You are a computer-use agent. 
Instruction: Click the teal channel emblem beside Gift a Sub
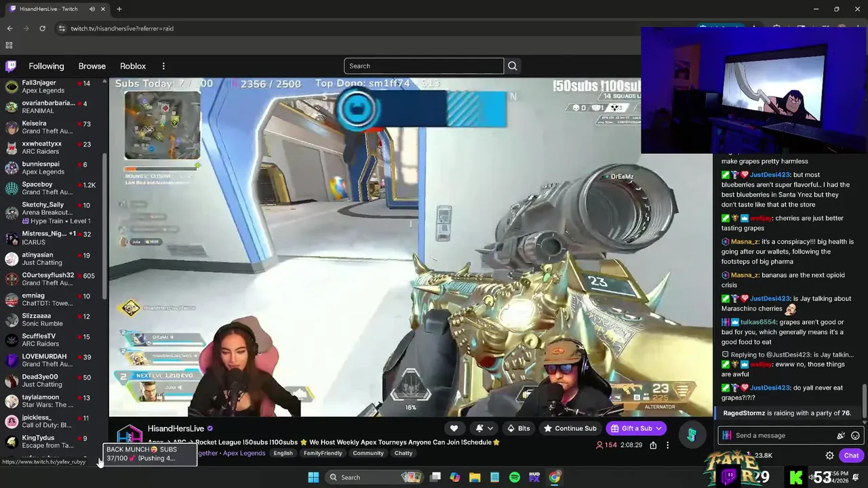(691, 434)
